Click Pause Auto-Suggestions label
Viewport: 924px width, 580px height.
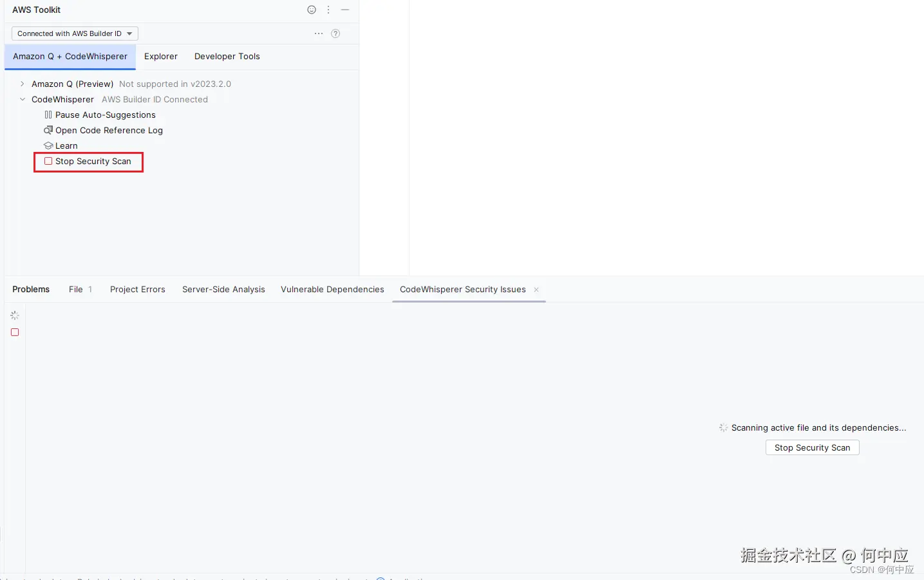click(106, 115)
